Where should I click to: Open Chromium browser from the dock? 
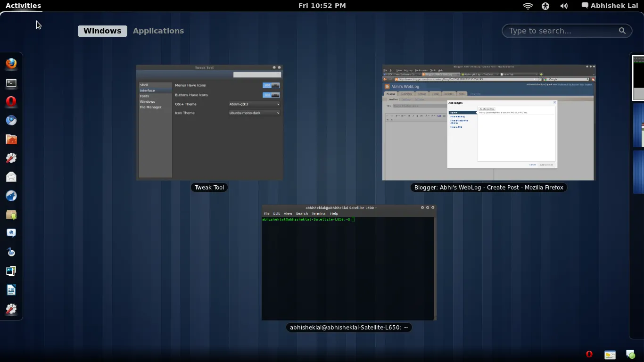point(11,120)
